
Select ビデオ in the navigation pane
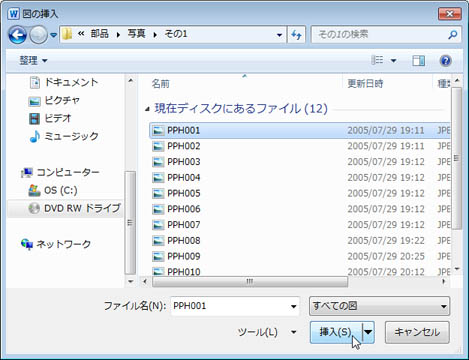[50, 118]
